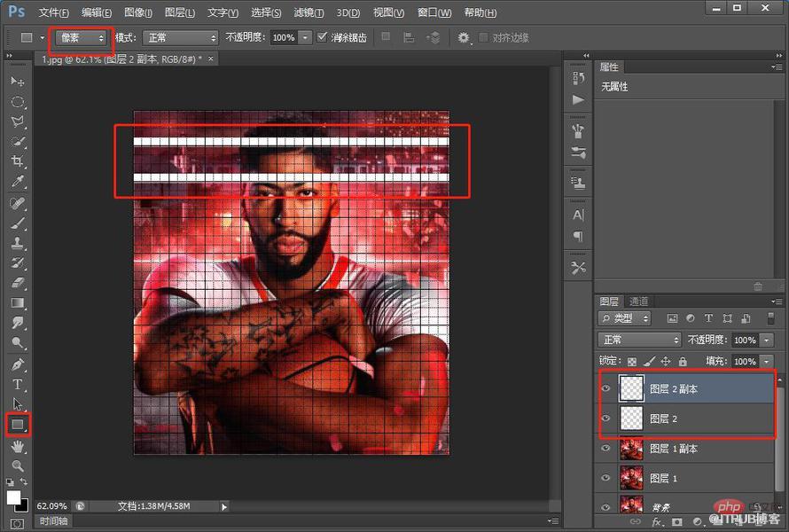The height and width of the screenshot is (532, 789).
Task: Switch to the 通道 tab
Action: [639, 301]
